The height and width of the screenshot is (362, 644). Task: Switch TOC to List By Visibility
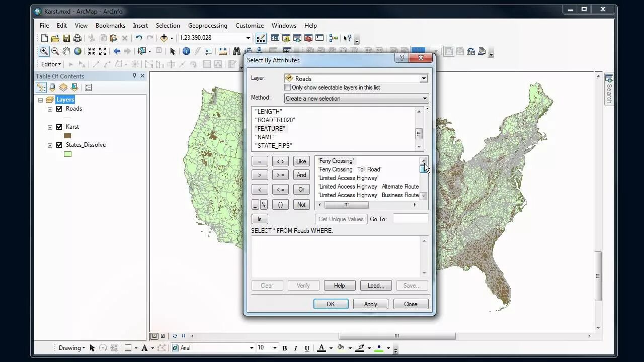click(x=63, y=87)
